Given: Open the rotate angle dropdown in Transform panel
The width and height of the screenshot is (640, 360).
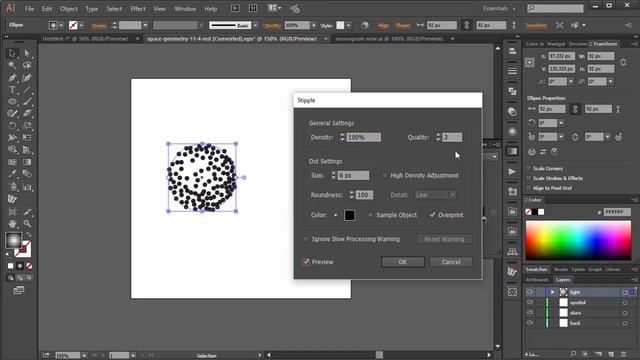Looking at the screenshot, I should tap(571, 82).
